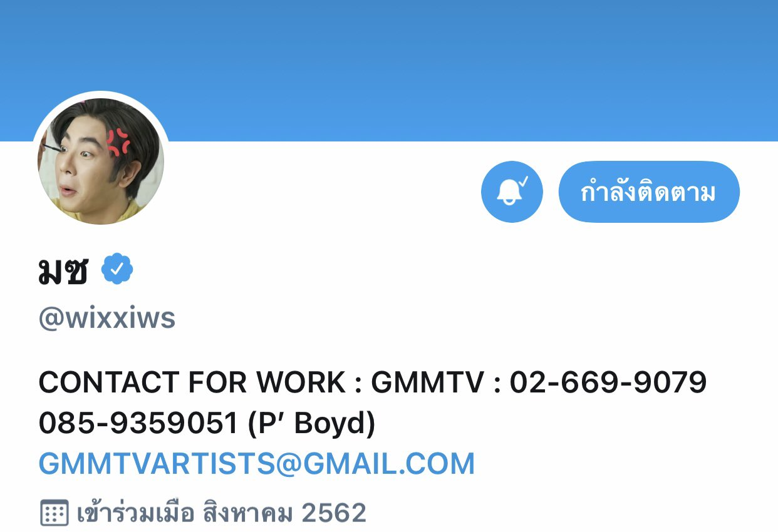
Task: Open the GMMTVARTISTS@GMAIL.COM email link
Action: pyautogui.click(x=257, y=464)
